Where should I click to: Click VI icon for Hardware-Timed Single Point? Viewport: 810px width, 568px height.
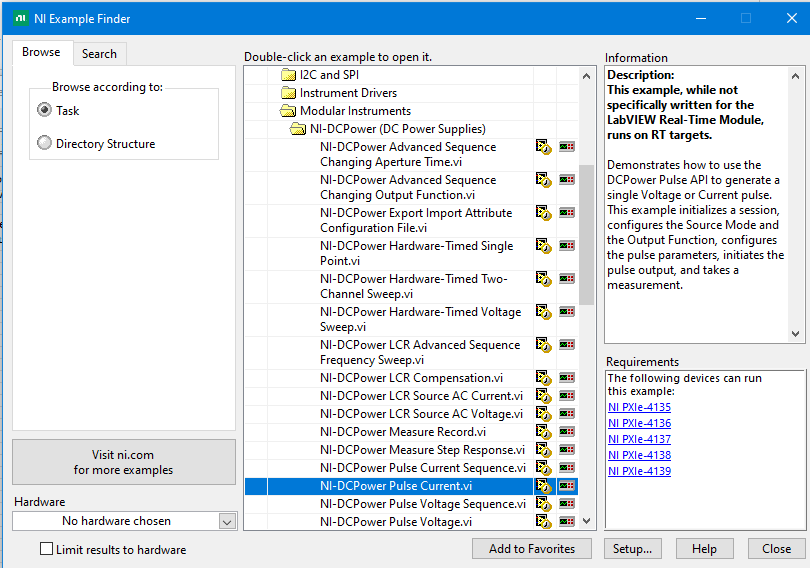tap(543, 246)
